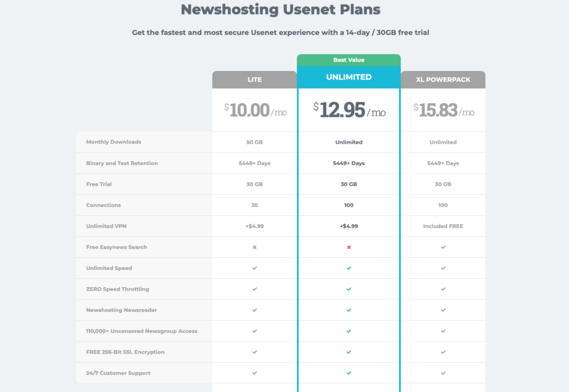Click green checkmark for Uncensored Newsgroup Access
This screenshot has width=569, height=392.
[349, 331]
